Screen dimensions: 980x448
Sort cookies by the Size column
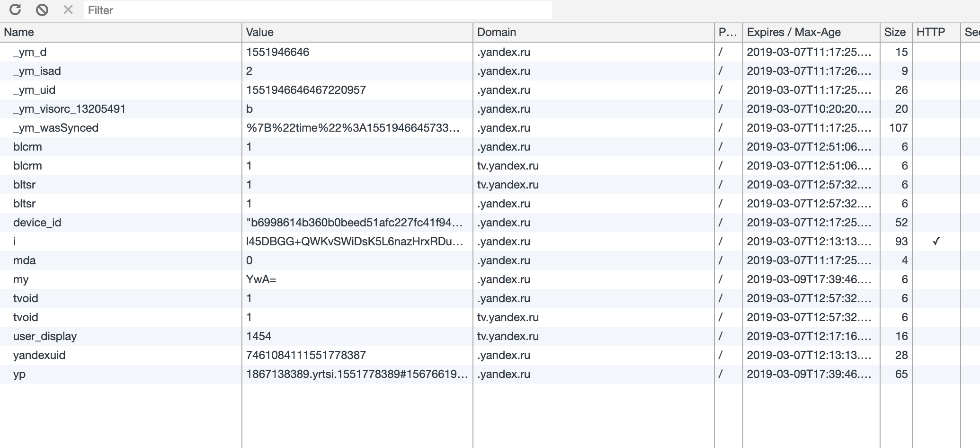point(895,32)
